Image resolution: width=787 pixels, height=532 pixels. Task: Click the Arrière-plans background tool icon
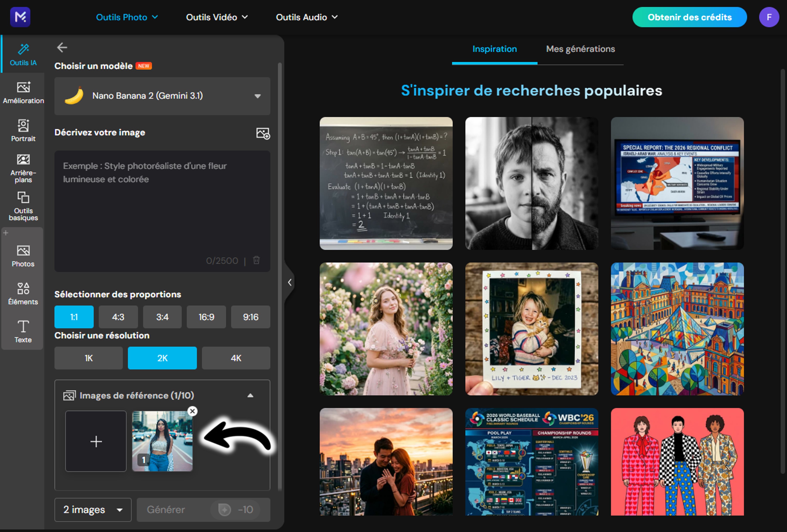pos(23,168)
